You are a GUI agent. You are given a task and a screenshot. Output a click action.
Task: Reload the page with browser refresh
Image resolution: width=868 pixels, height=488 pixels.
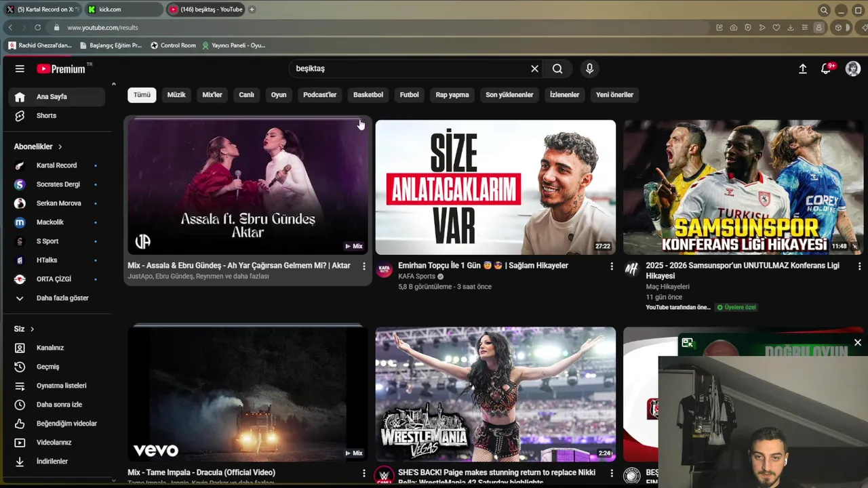click(38, 28)
